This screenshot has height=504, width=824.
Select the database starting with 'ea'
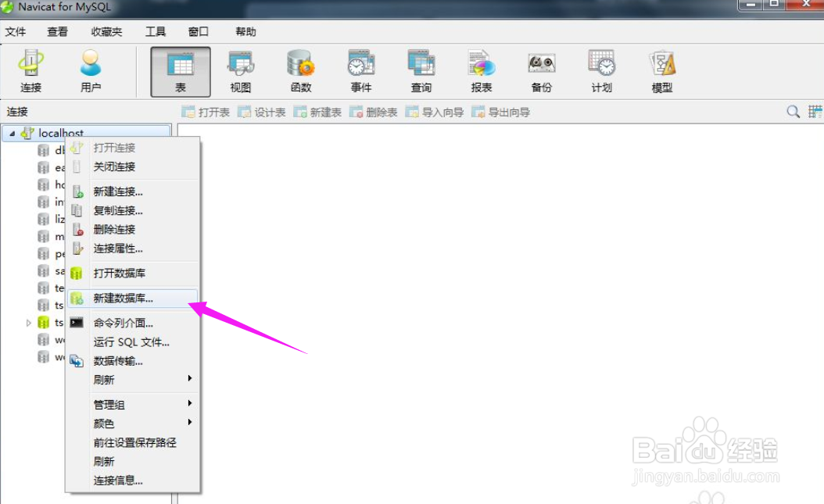[52, 168]
